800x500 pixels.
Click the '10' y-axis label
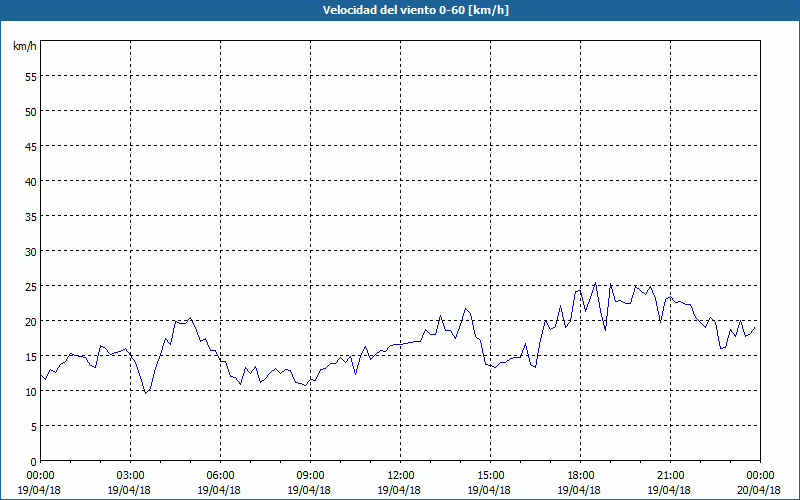(31, 392)
